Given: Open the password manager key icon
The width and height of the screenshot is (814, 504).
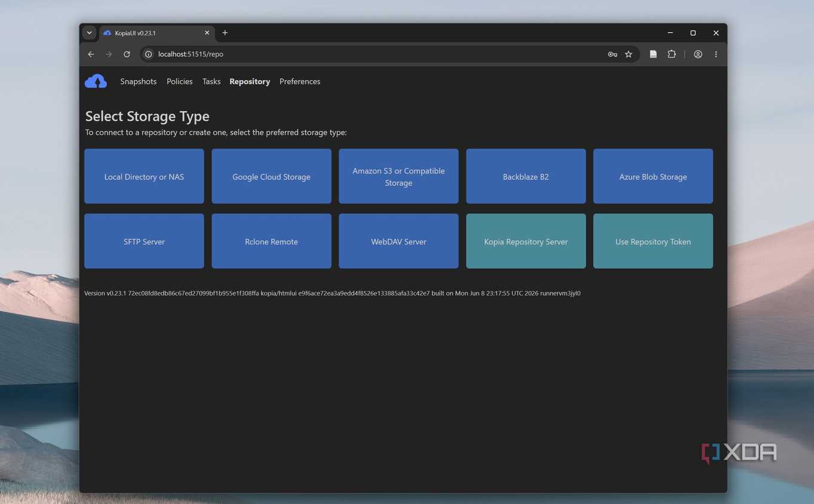Looking at the screenshot, I should tap(612, 54).
